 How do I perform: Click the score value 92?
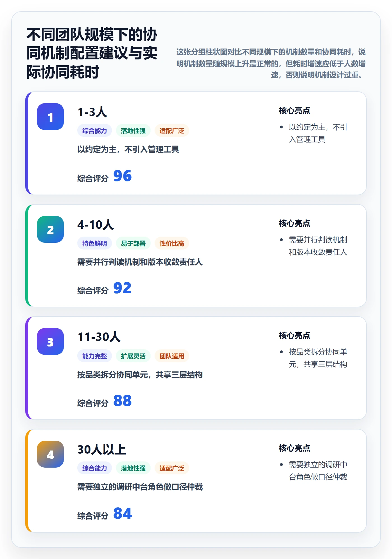point(122,288)
